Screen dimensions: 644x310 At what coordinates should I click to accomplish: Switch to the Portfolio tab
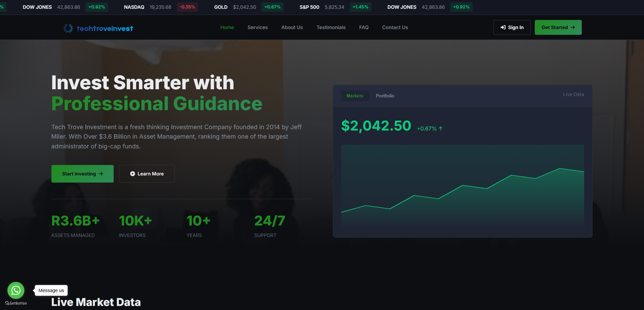(385, 96)
